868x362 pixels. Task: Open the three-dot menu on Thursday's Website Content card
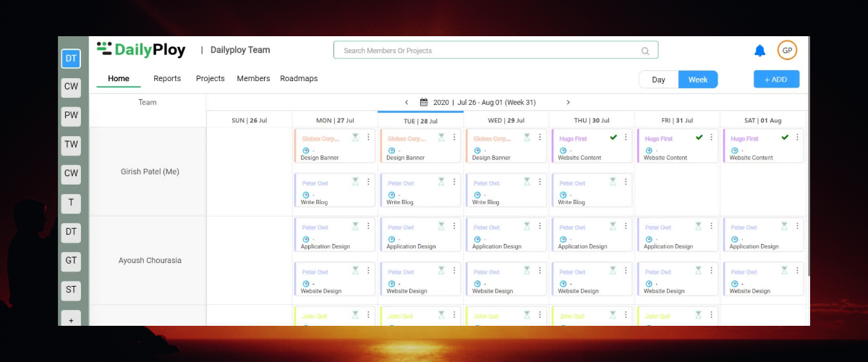pos(626,138)
